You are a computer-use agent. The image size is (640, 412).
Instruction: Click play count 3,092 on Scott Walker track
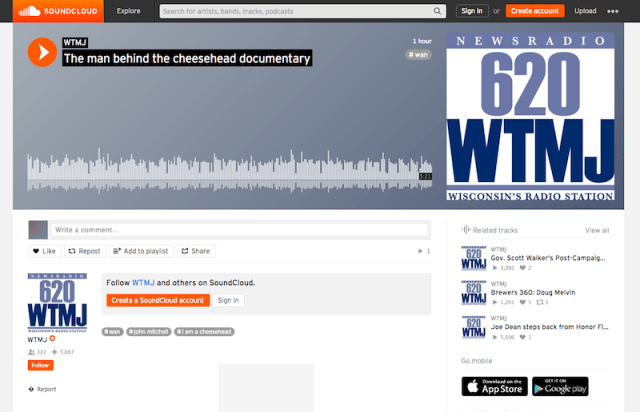pyautogui.click(x=503, y=268)
